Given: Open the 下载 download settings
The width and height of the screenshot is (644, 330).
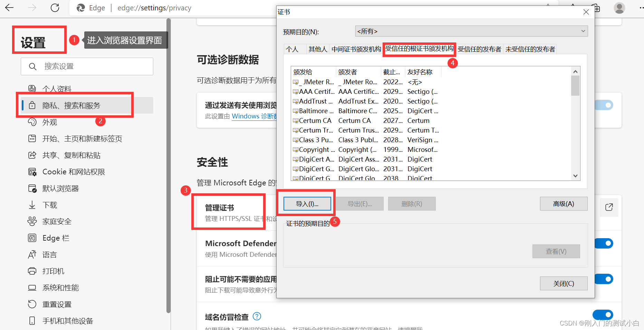Looking at the screenshot, I should pos(50,205).
